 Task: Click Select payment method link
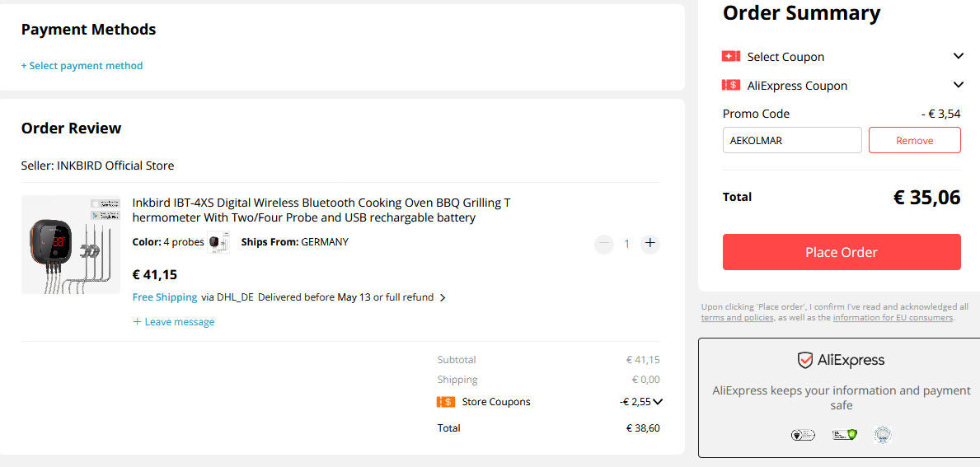(82, 66)
